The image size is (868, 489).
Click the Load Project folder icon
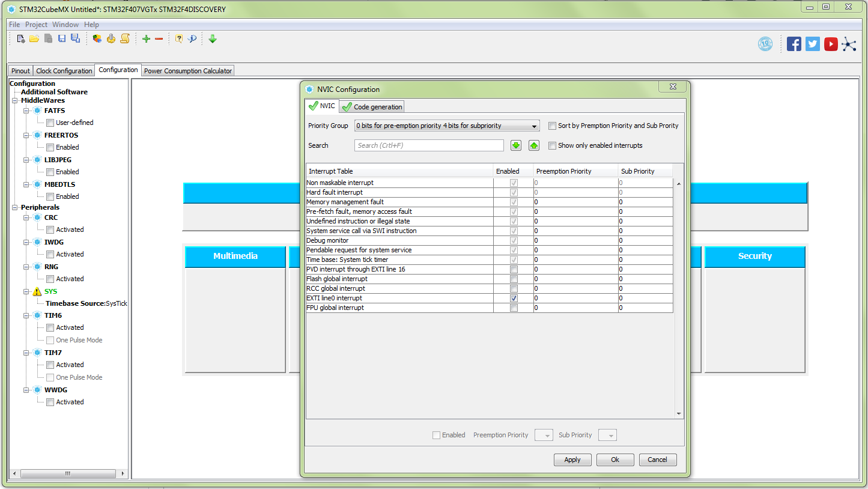(x=34, y=39)
